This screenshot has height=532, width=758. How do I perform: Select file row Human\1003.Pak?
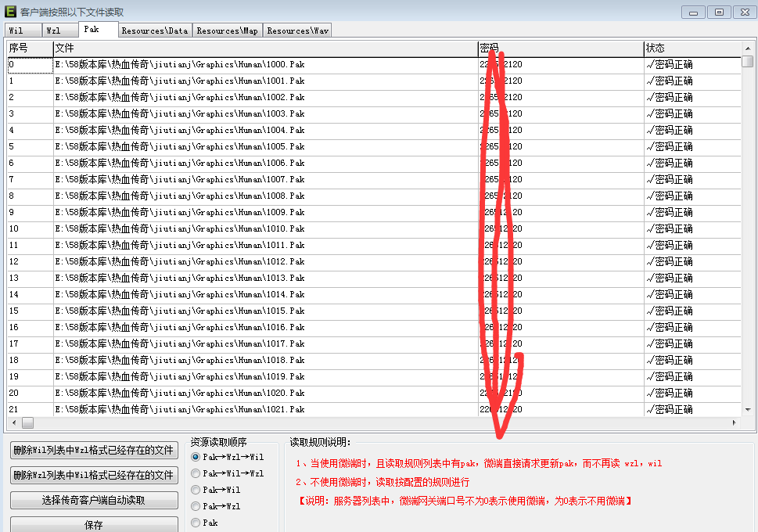[374, 114]
